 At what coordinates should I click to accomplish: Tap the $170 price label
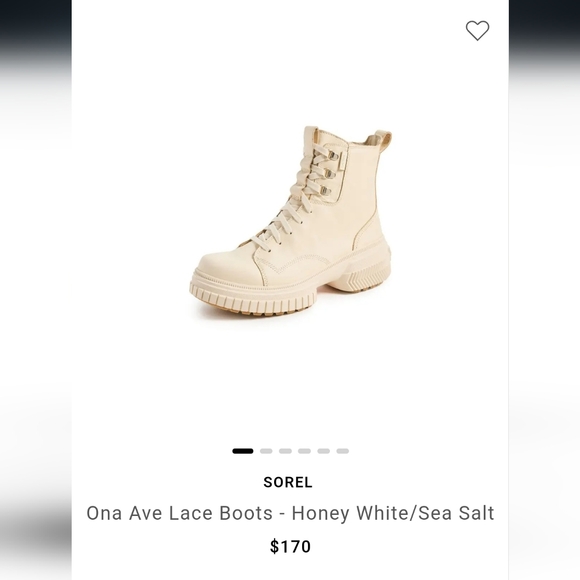290,546
